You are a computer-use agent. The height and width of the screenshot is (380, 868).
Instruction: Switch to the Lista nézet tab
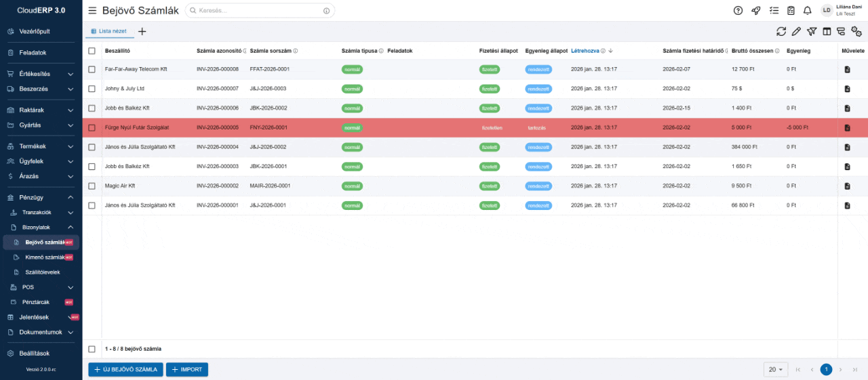tap(108, 31)
